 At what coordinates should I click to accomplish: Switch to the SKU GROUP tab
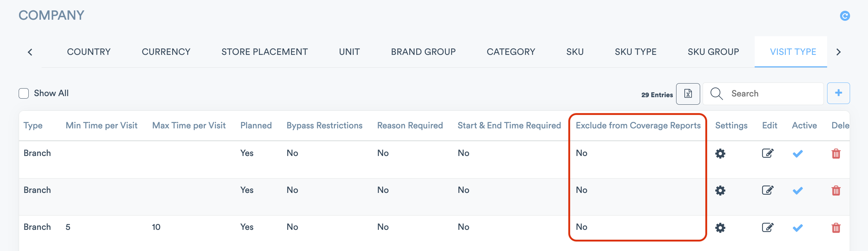(x=713, y=52)
